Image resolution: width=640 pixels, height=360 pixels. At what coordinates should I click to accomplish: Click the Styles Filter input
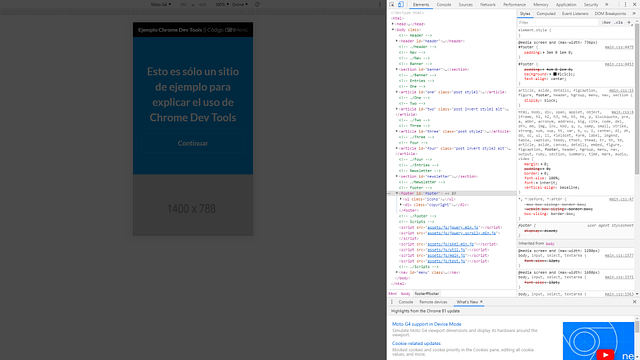click(558, 22)
